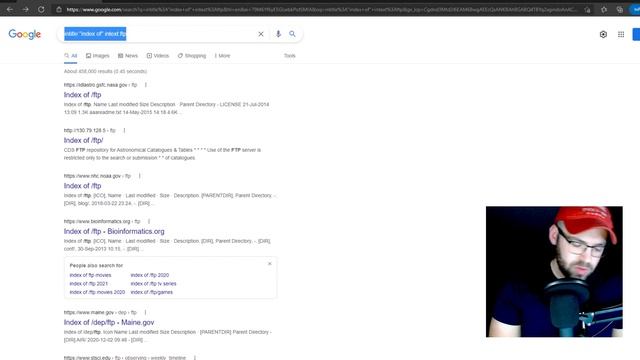Clear the search box with X
Viewport: 640px width, 360px height.
point(261,34)
